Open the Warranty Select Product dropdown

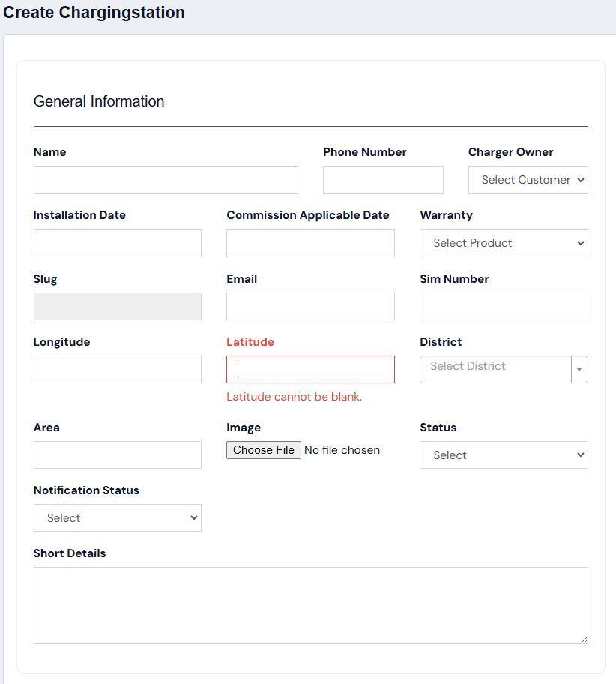[504, 243]
